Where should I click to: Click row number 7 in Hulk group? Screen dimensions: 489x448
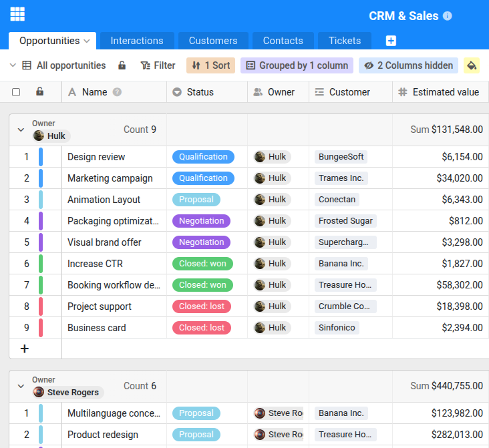click(27, 285)
